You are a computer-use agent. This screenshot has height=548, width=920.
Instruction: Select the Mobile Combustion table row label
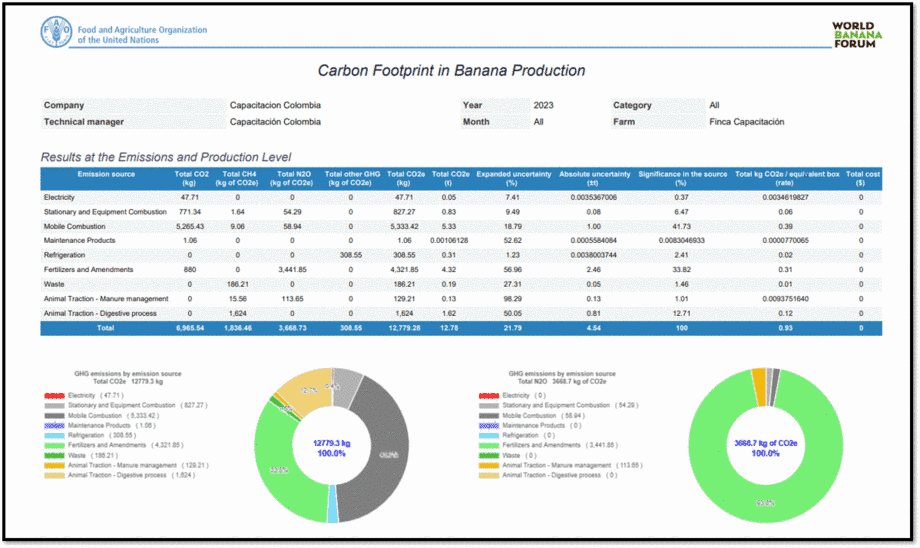[73, 226]
